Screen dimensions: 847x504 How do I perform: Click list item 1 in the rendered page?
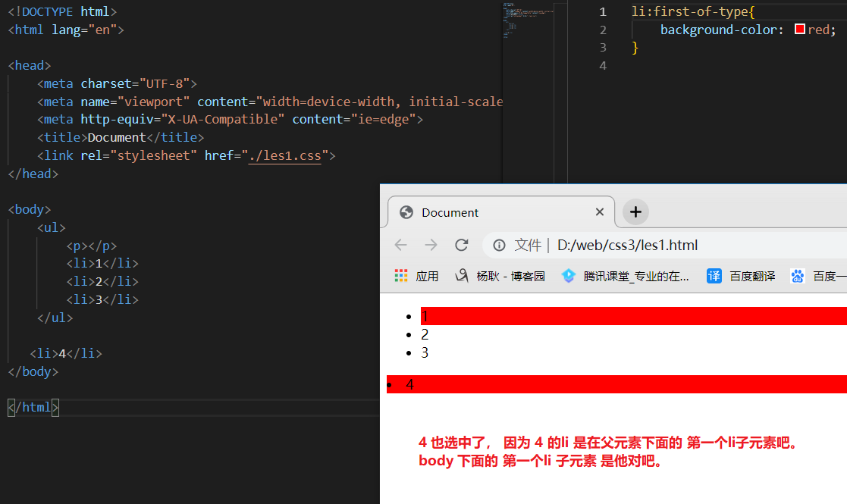634,316
